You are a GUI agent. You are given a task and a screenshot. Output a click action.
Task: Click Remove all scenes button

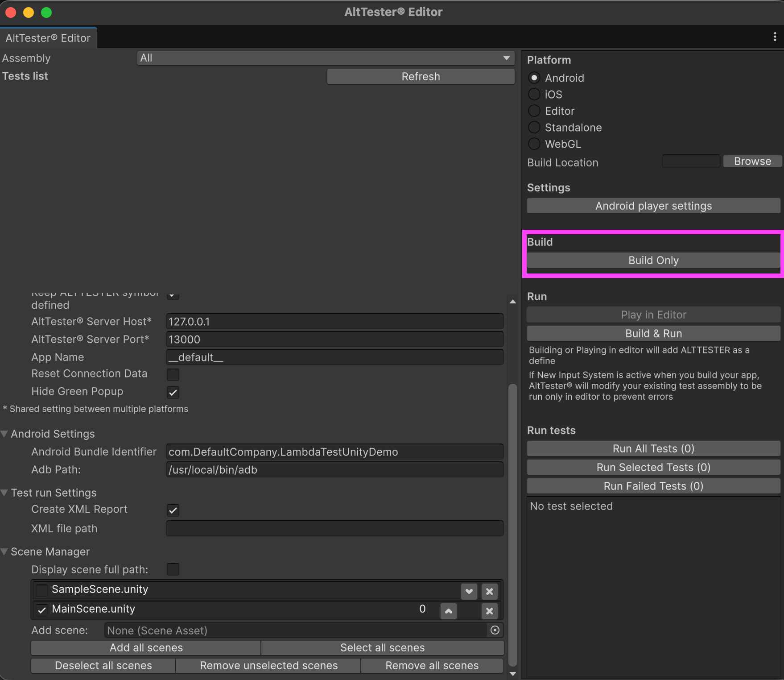tap(432, 665)
